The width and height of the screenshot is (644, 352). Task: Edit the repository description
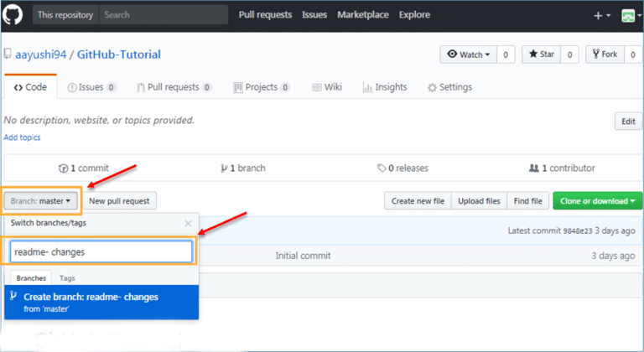pos(628,122)
